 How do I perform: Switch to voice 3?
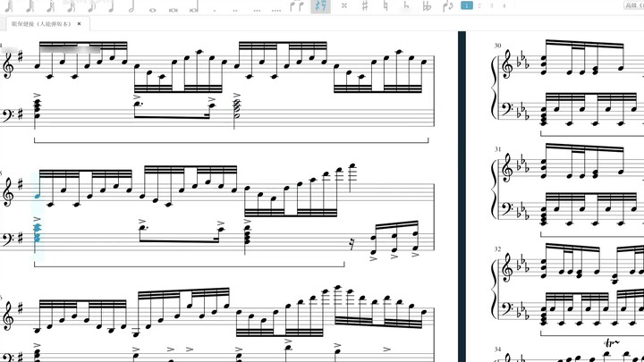coord(492,5)
